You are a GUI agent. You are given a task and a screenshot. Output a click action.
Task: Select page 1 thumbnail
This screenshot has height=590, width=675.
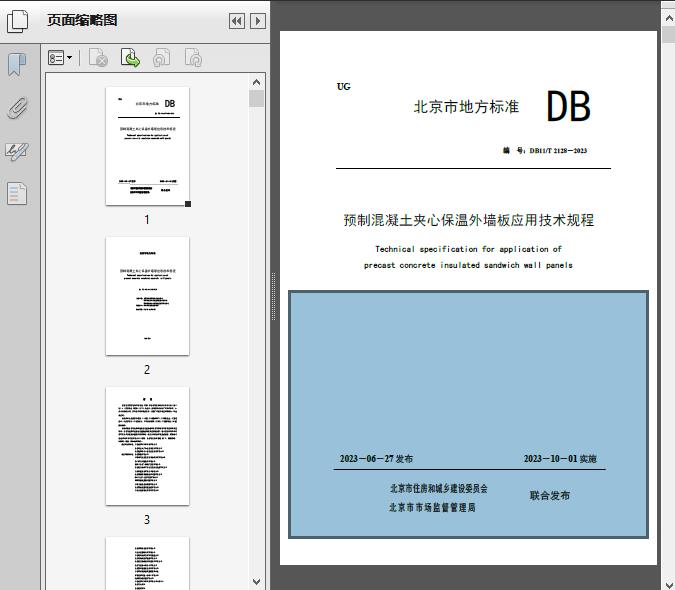tap(147, 146)
